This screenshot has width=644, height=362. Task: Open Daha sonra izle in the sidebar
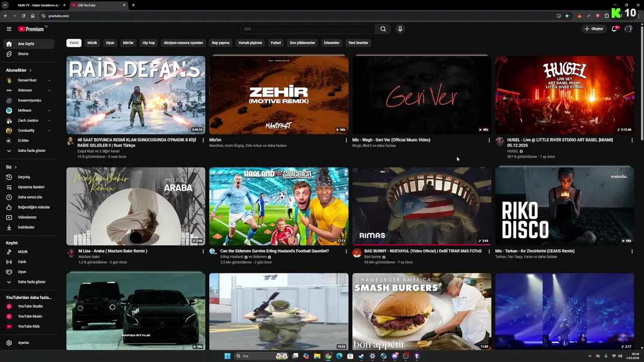pos(28,197)
